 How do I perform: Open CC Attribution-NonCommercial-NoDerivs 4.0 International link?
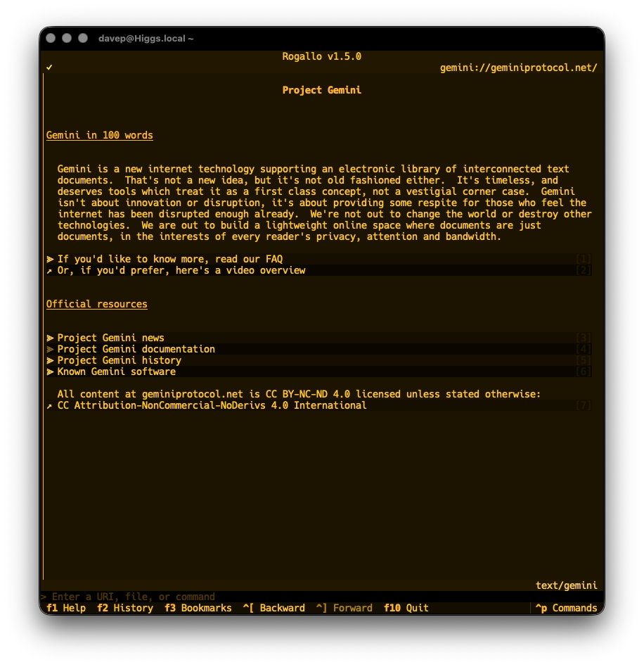pos(318,405)
